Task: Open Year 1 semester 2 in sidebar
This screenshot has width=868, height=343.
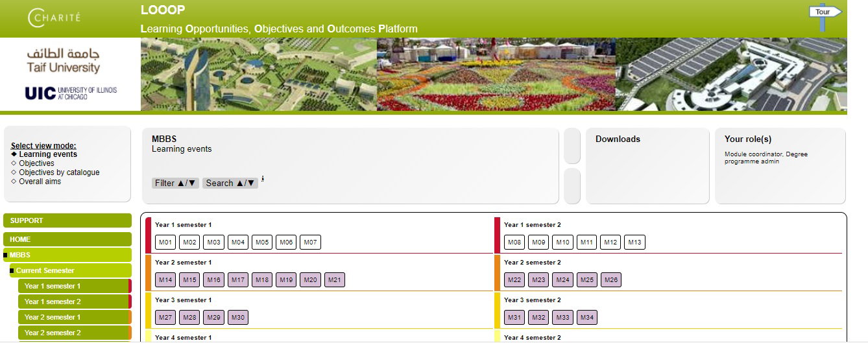Action: coord(53,302)
